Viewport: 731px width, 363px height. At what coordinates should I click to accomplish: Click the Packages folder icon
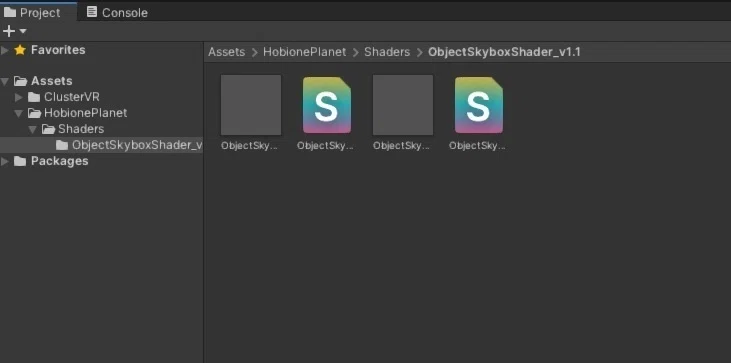(x=20, y=161)
